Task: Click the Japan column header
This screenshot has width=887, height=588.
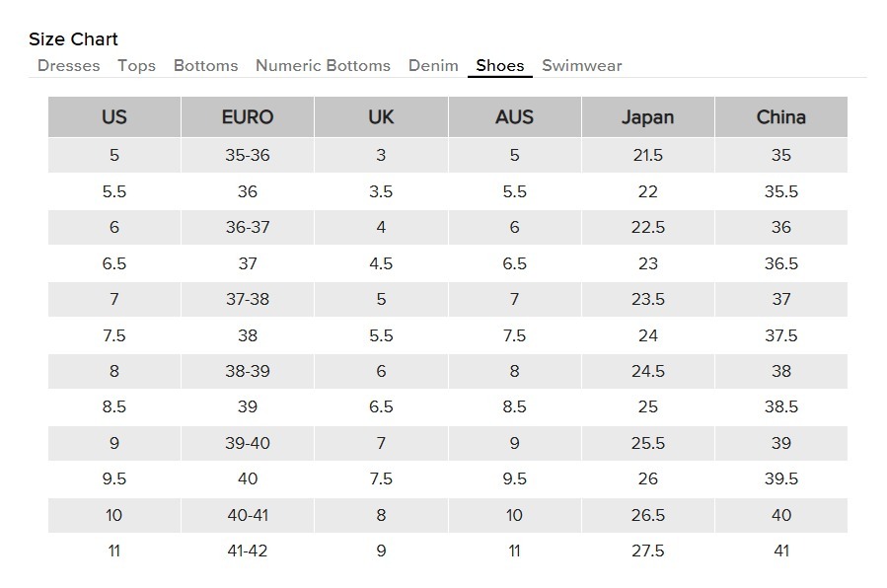Action: [x=647, y=117]
